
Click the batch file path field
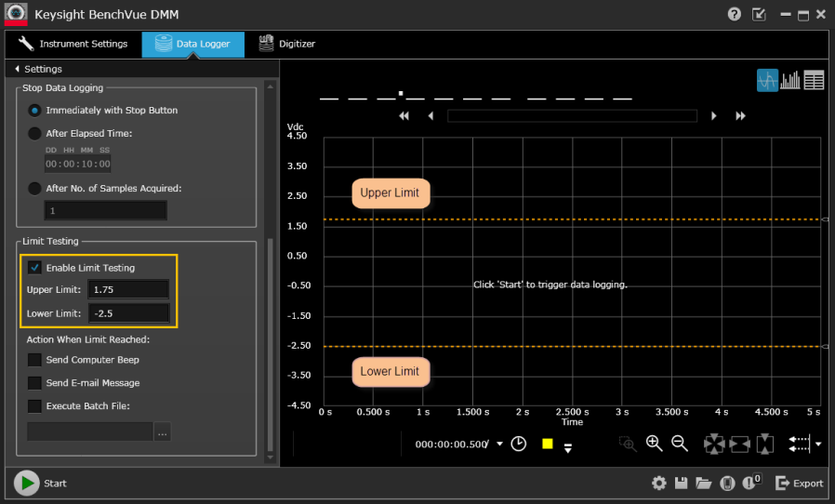click(x=90, y=431)
